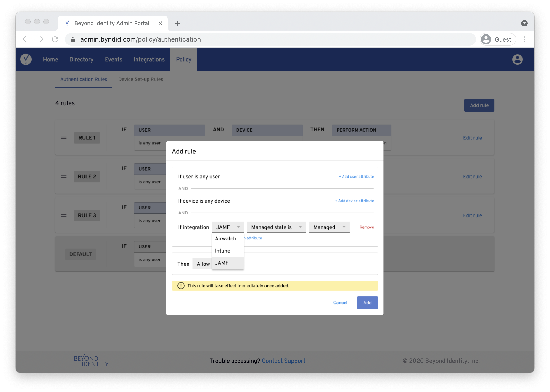Go to the Integrations nav item
The height and width of the screenshot is (392, 550).
149,59
